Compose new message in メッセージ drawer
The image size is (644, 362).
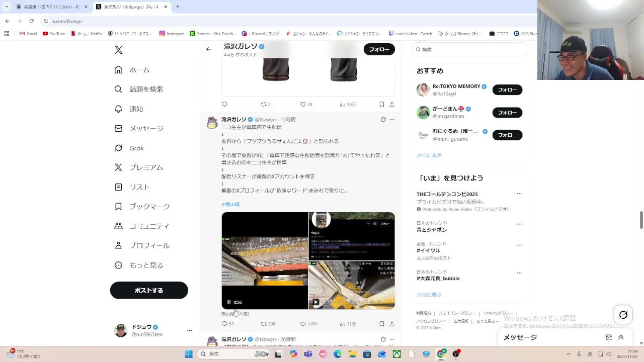609,337
